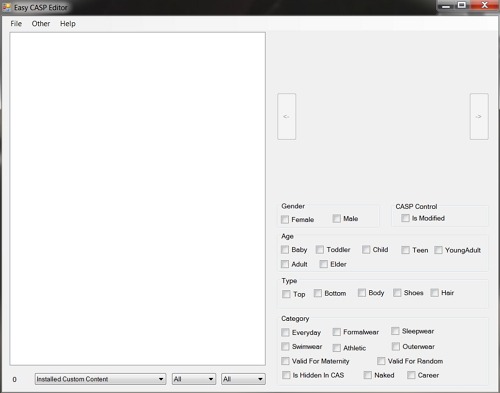Tick the Child age checkbox

(x=366, y=249)
